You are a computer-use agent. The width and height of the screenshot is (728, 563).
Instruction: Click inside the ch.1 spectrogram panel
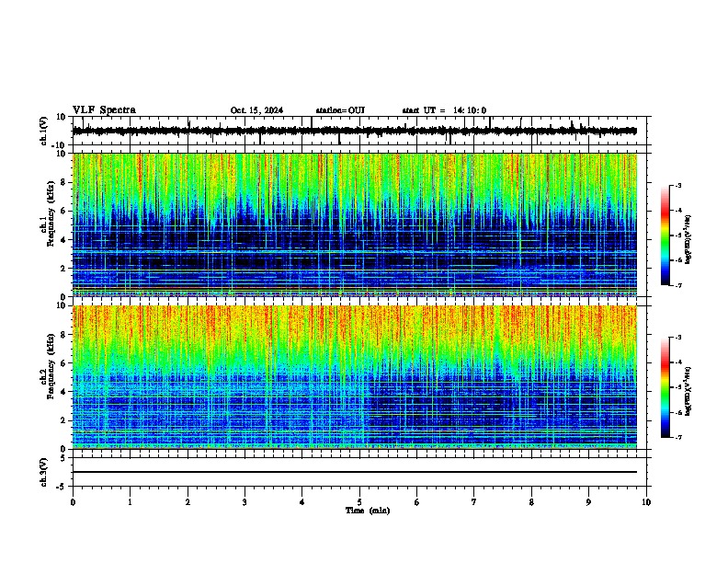tap(354, 224)
